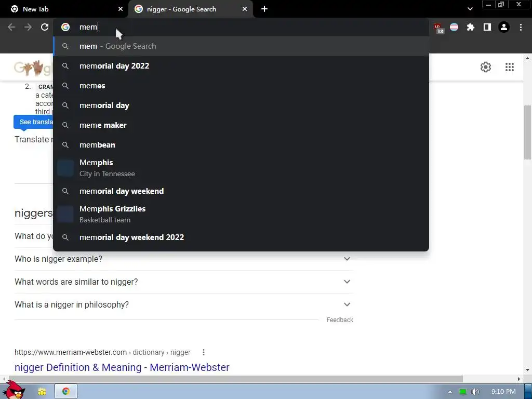Viewport: 532px width, 399px height.
Task: Open the Chrome three-dot menu
Action: (x=521, y=27)
